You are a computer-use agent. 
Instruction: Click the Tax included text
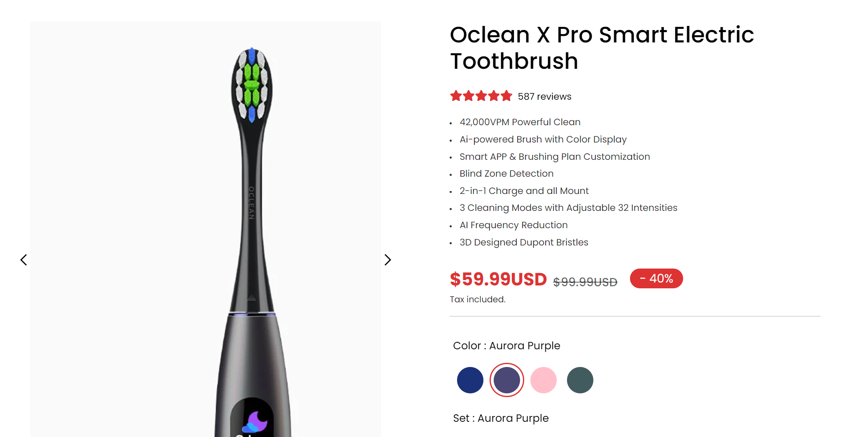coord(477,299)
